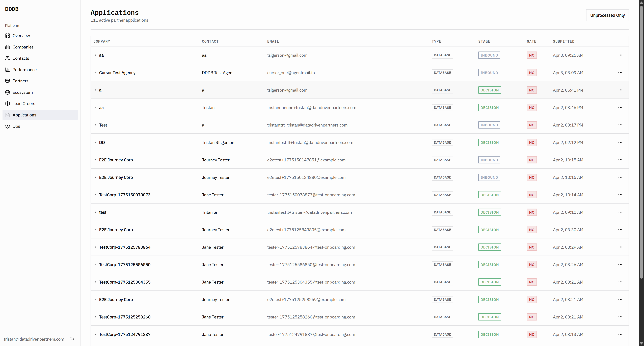This screenshot has height=346, width=644.
Task: Click the Companies building icon
Action: point(8,47)
